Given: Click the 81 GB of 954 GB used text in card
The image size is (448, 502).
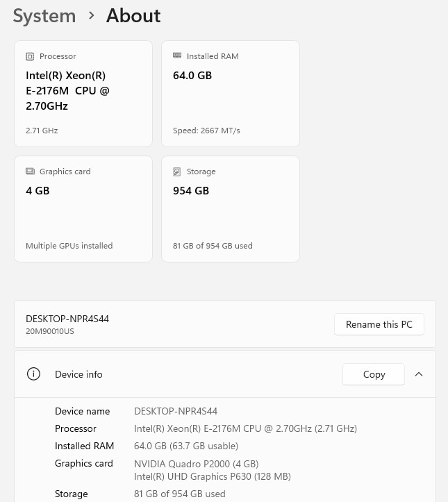Looking at the screenshot, I should (213, 246).
